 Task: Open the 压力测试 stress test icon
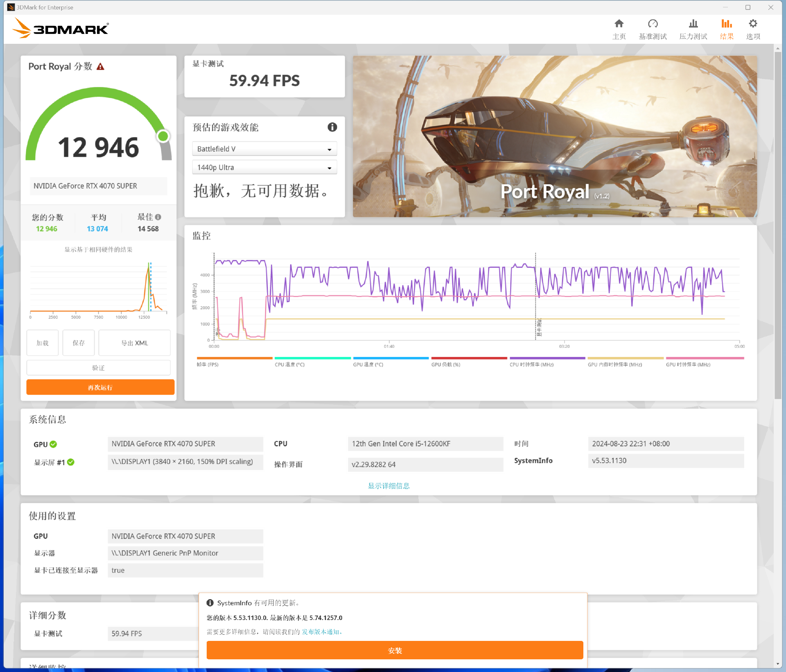(x=693, y=24)
